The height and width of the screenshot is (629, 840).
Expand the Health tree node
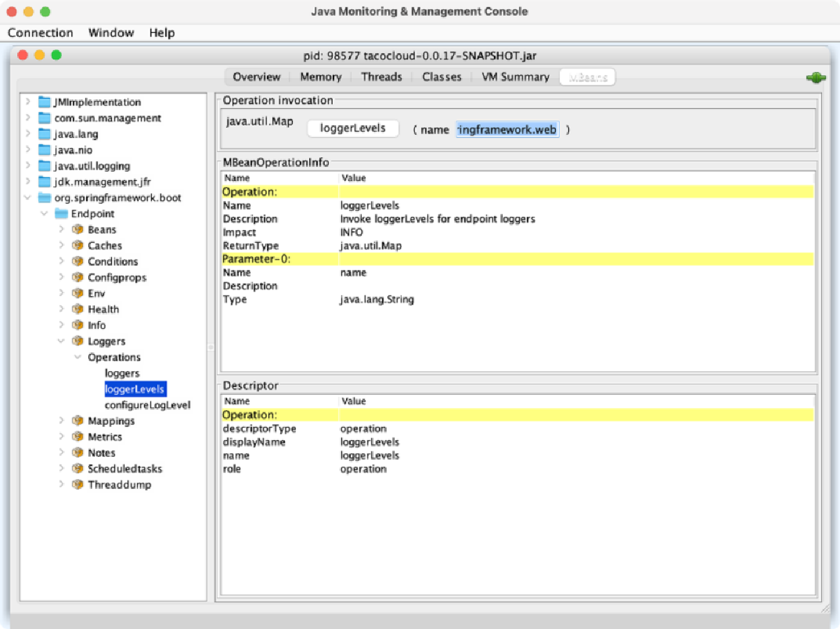click(61, 309)
